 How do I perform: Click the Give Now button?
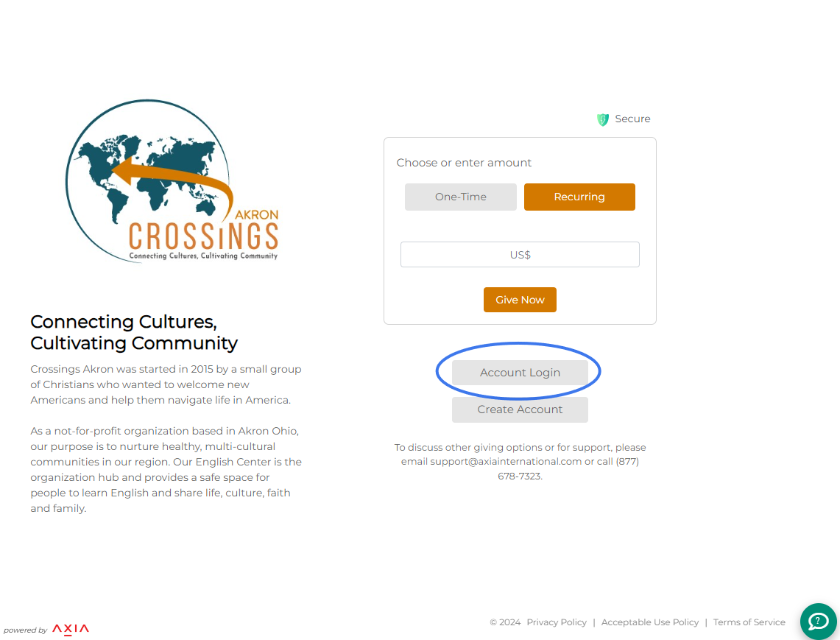point(520,300)
